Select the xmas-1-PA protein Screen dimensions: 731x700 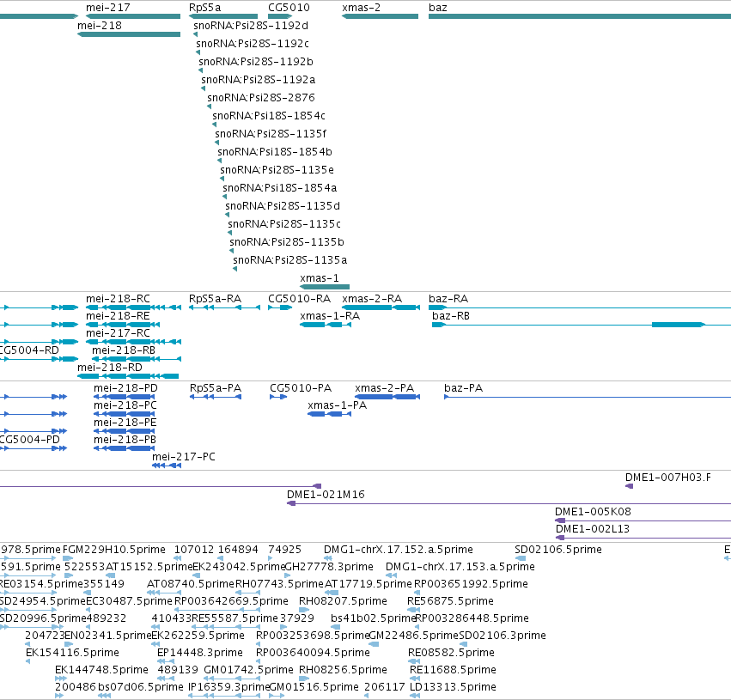tap(330, 414)
